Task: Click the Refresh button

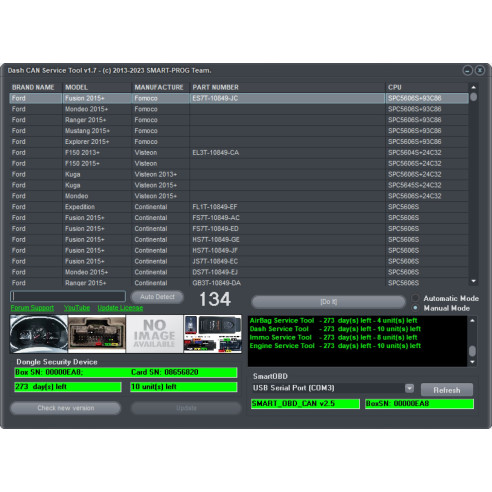Action: tap(447, 390)
